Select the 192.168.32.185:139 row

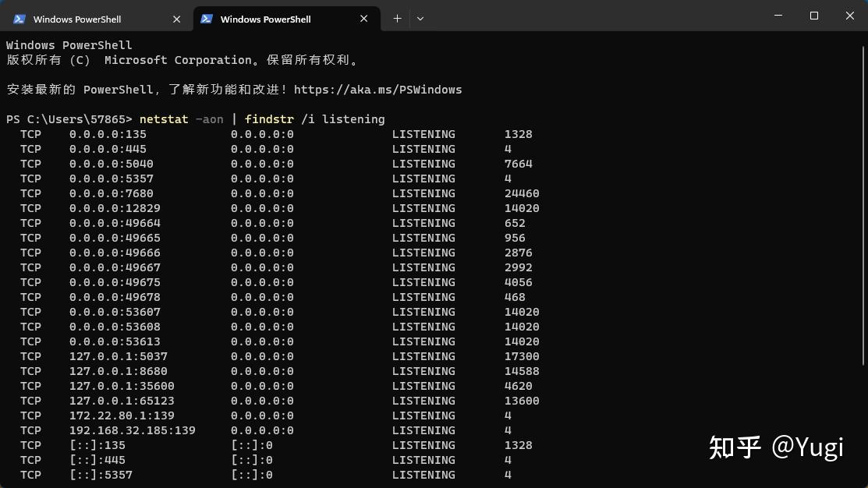(132, 430)
